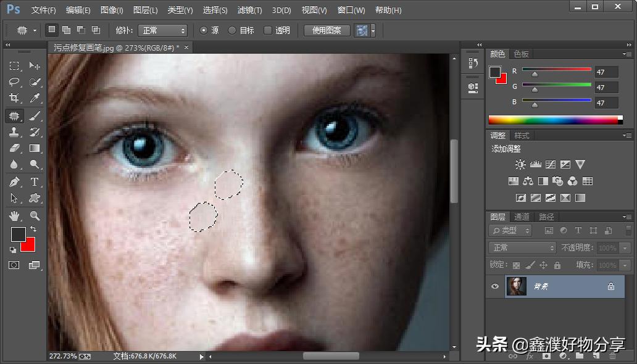Select the Crop tool

pyautogui.click(x=14, y=98)
